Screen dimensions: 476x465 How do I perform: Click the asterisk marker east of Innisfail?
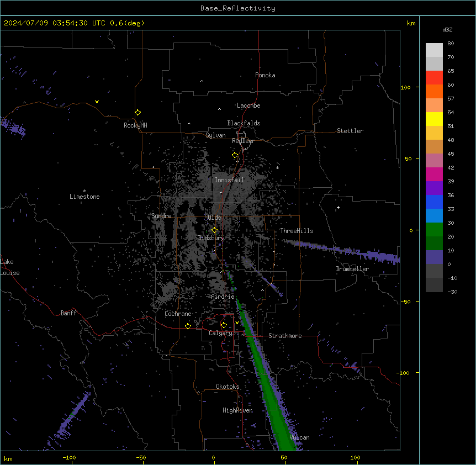pos(277,167)
